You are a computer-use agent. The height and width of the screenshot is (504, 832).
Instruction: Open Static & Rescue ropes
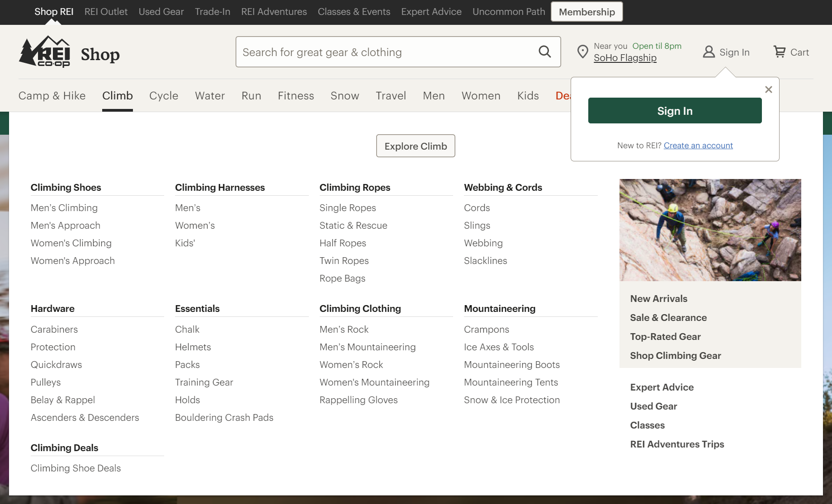pyautogui.click(x=353, y=226)
